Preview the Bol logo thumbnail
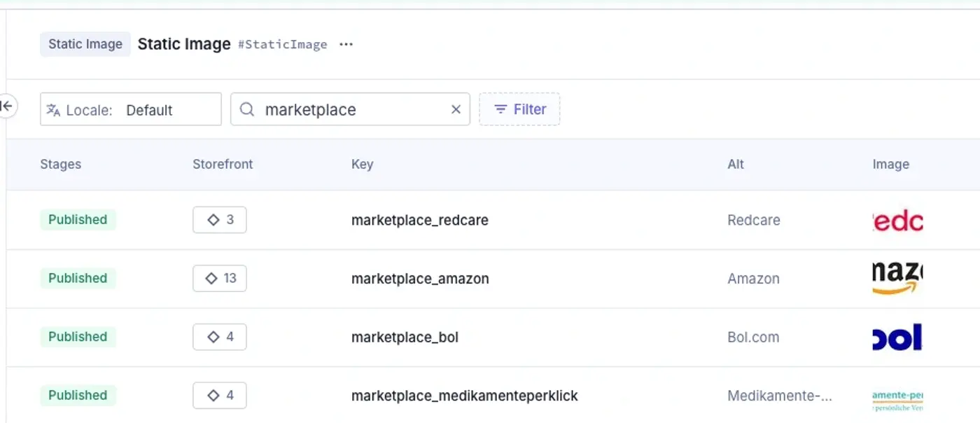Screen dimensions: 980x423 [x=897, y=337]
